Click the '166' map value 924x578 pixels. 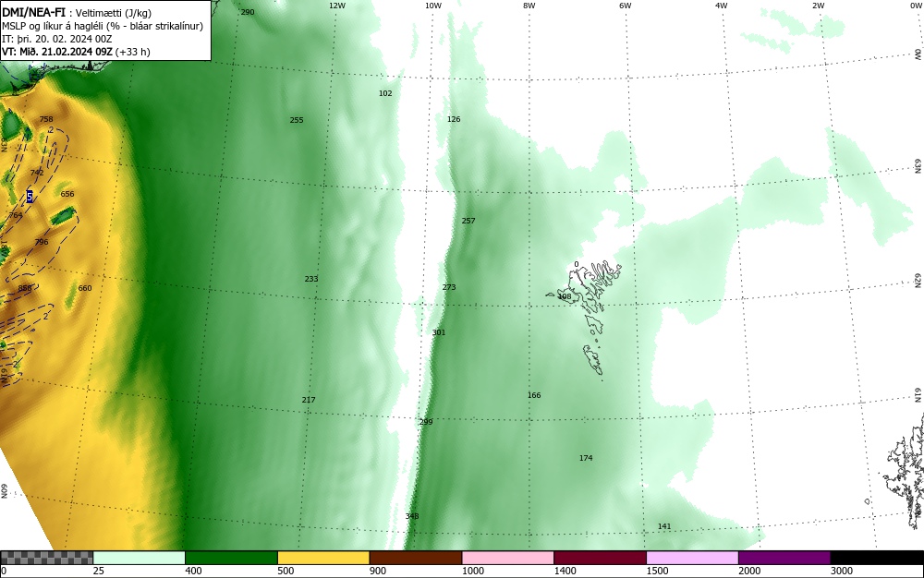[534, 395]
